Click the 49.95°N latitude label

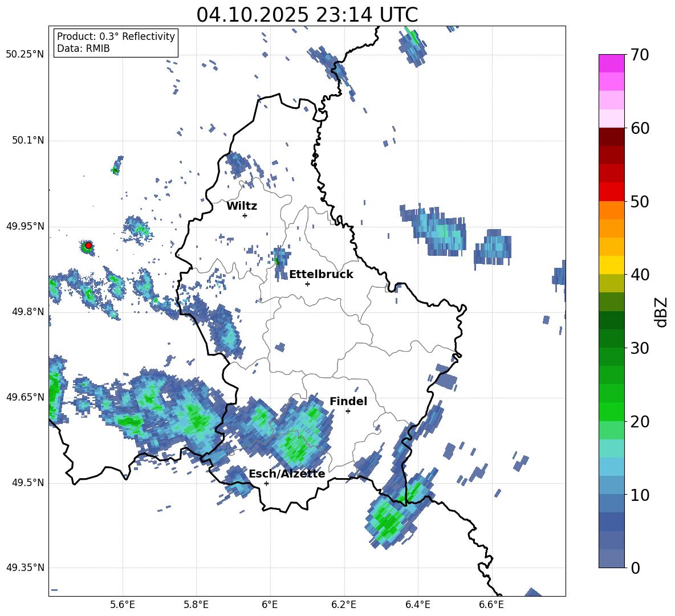coord(25,226)
